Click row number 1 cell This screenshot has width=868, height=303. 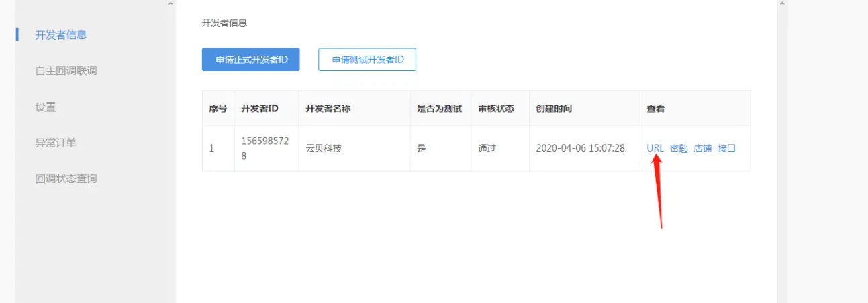(218, 148)
